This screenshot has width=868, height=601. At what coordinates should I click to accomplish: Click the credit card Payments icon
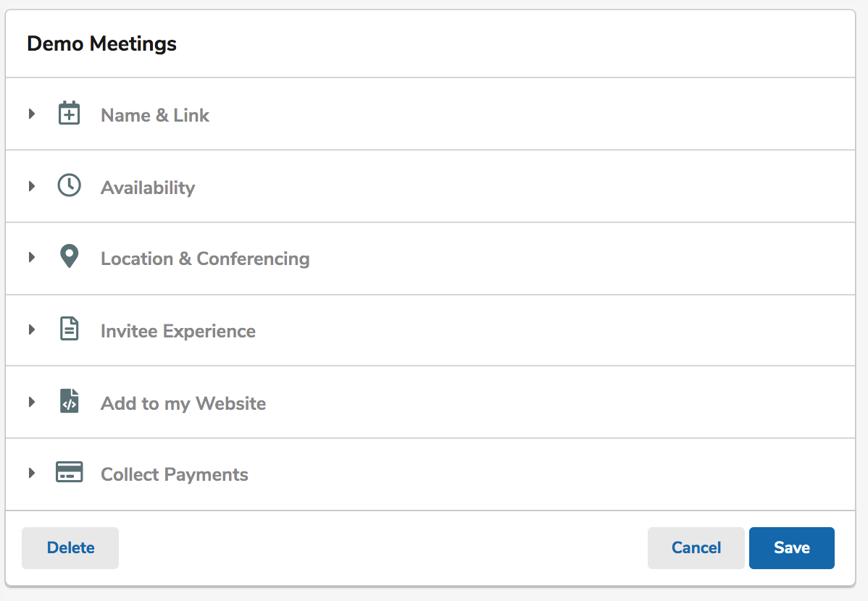(70, 472)
